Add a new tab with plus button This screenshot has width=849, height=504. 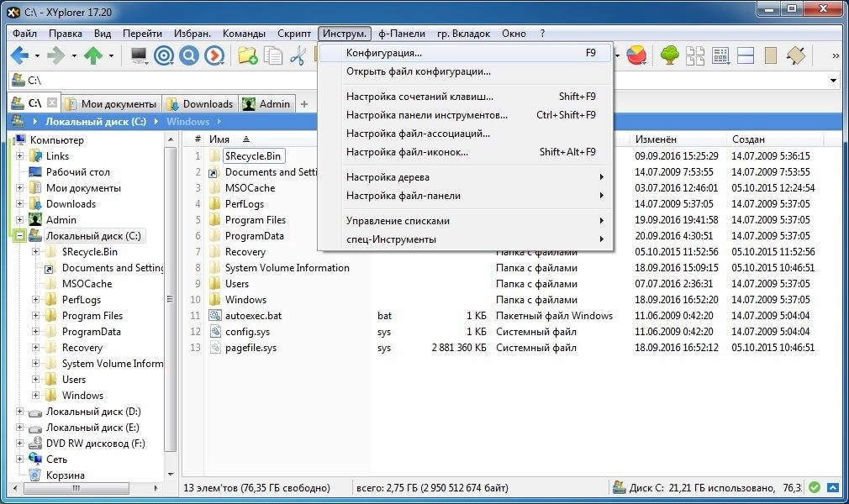coord(304,104)
